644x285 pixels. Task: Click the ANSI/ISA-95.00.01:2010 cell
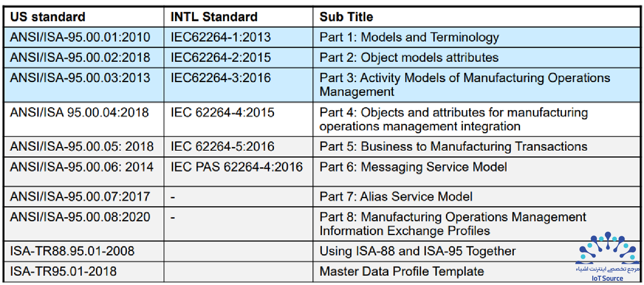[x=84, y=37]
